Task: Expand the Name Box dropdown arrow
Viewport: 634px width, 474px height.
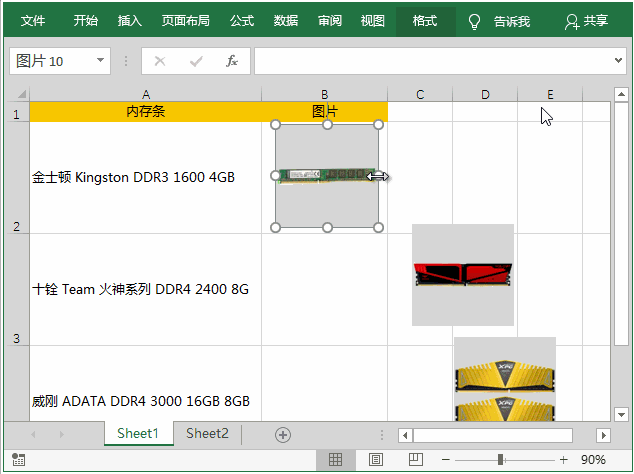Action: [x=100, y=60]
